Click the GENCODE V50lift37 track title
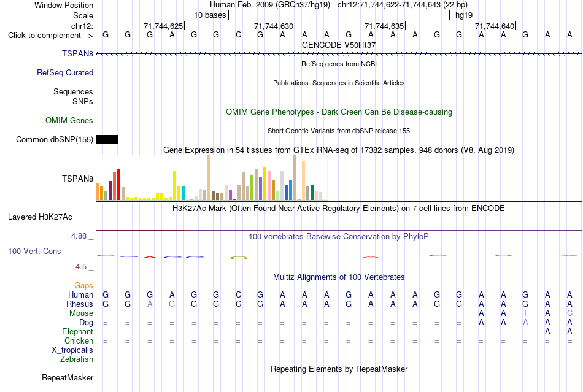This screenshot has width=583, height=392. [339, 45]
